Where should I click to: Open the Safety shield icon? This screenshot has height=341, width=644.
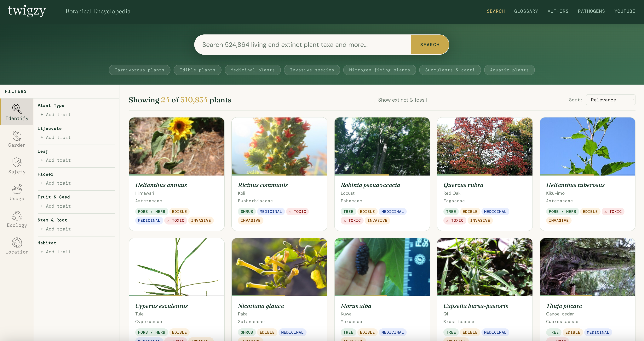17,162
